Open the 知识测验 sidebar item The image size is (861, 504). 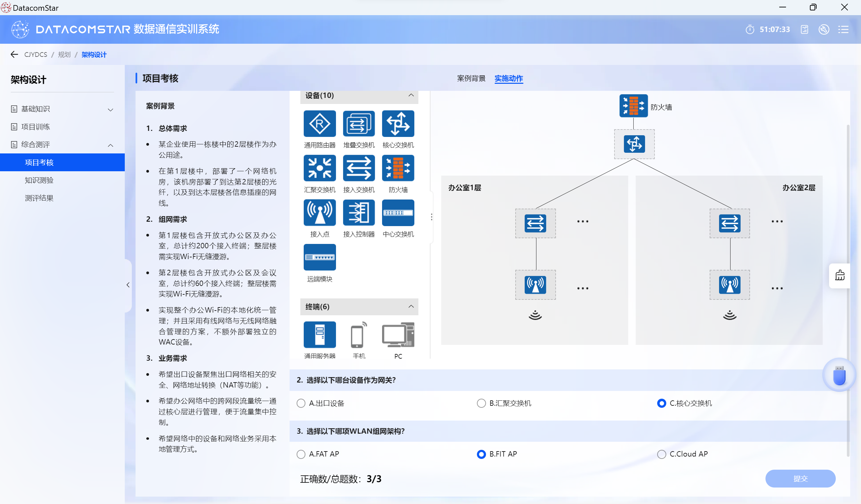(x=39, y=180)
